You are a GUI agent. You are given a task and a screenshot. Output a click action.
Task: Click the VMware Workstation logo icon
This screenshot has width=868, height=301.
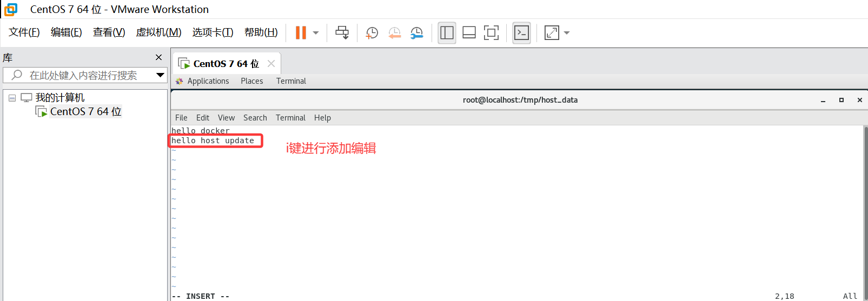(11, 9)
